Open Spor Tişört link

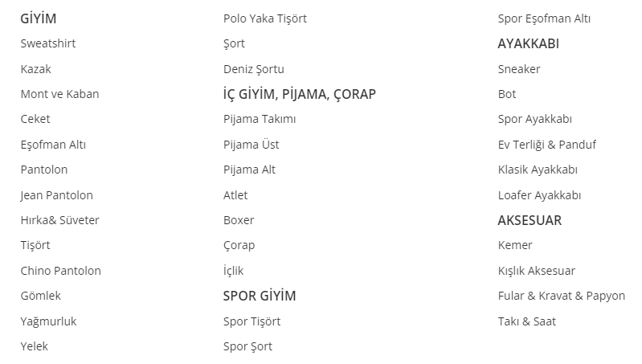(252, 321)
